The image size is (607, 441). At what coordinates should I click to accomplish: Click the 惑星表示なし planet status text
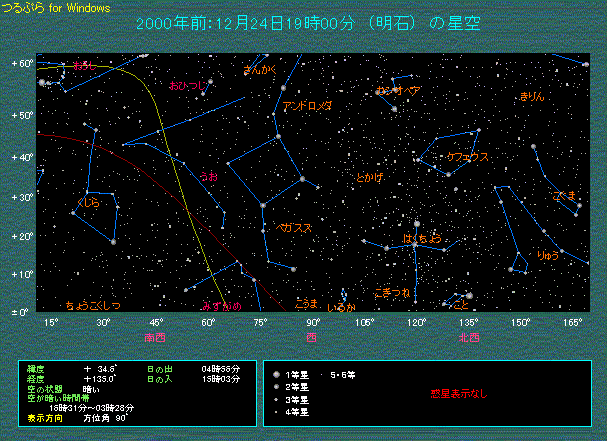click(x=459, y=394)
